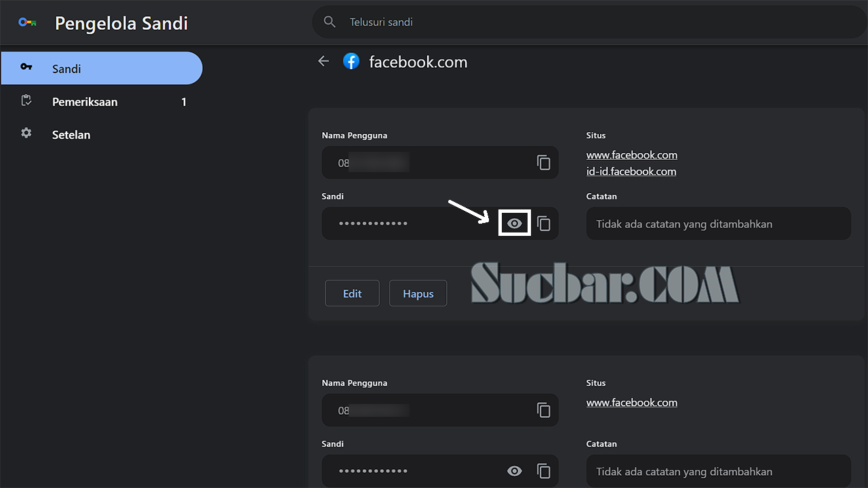Image resolution: width=868 pixels, height=488 pixels.
Task: Click the Password Manager key logo
Action: point(27,22)
